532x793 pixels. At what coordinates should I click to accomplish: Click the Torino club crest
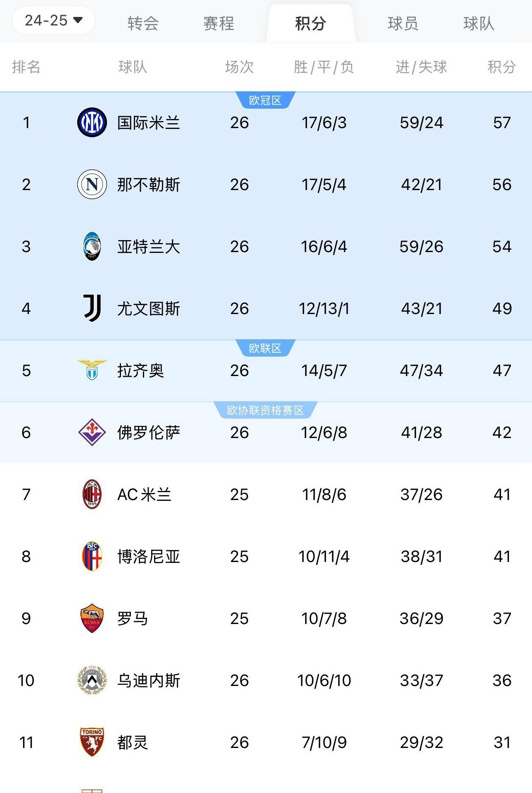[92, 743]
